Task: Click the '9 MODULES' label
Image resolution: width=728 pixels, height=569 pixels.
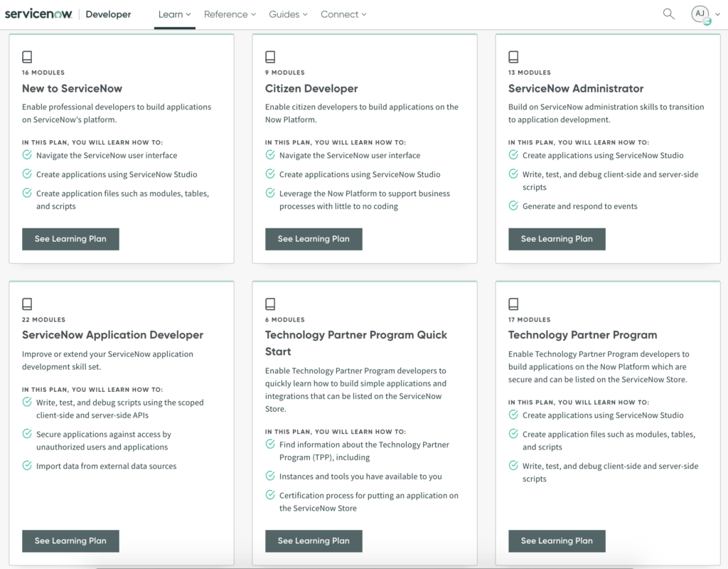Action: [285, 73]
